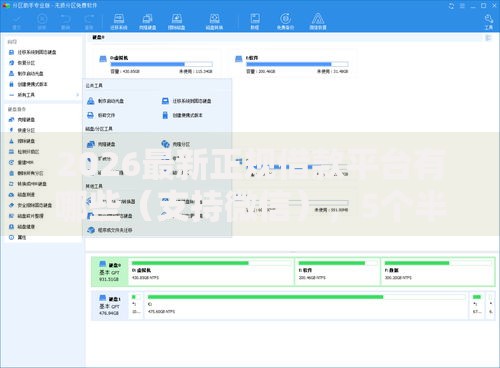Open the Tutorial (教程) toolbar icon

255,22
